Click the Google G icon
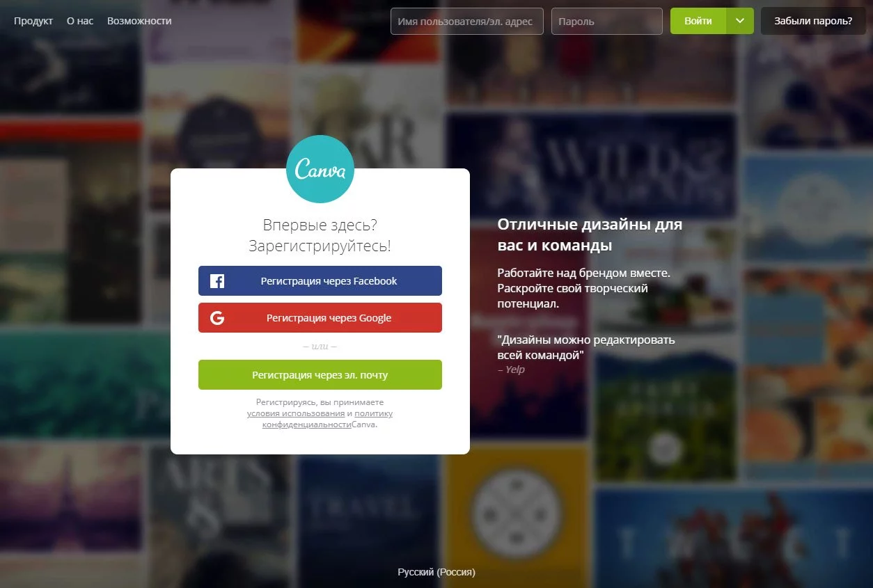873x588 pixels. 217,318
